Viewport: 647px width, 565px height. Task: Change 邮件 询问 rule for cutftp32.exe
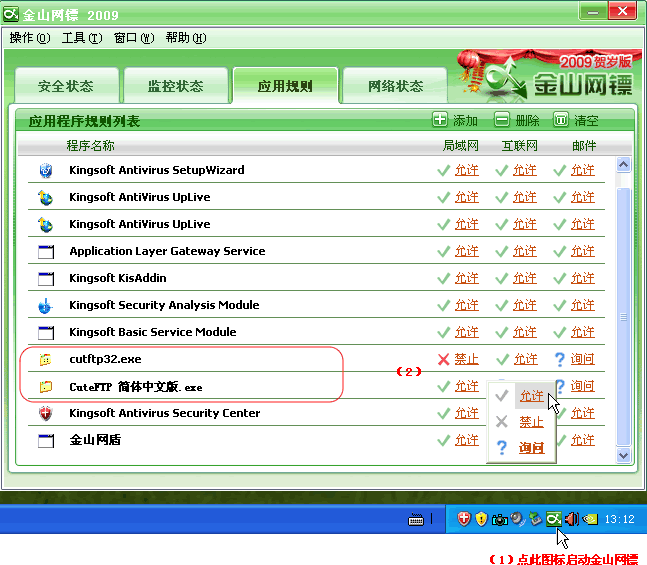pos(583,359)
